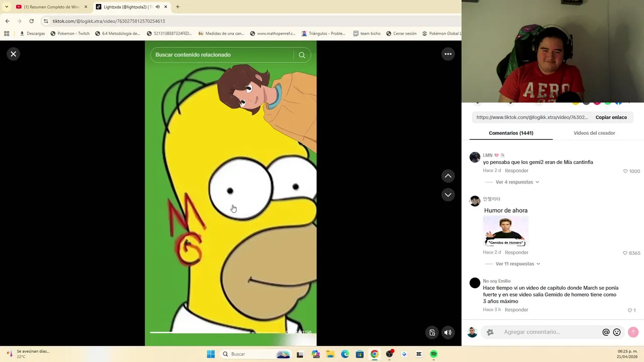Reply to No soy Emilio's comment
This screenshot has height=362, width=644.
[516, 310]
